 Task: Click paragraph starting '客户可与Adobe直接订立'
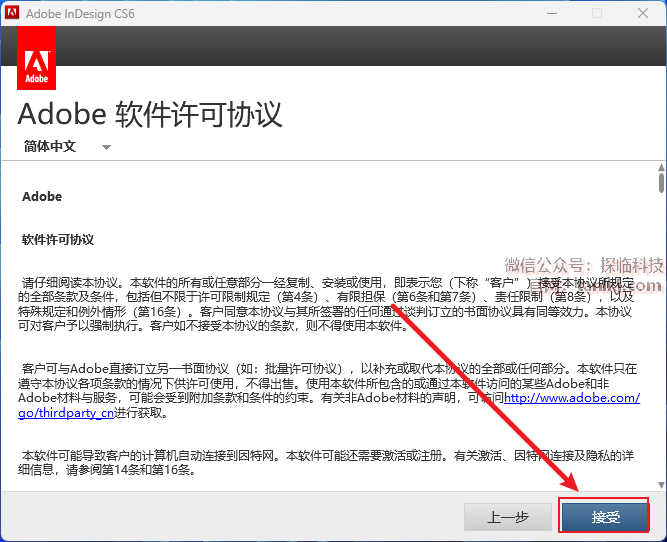point(328,391)
